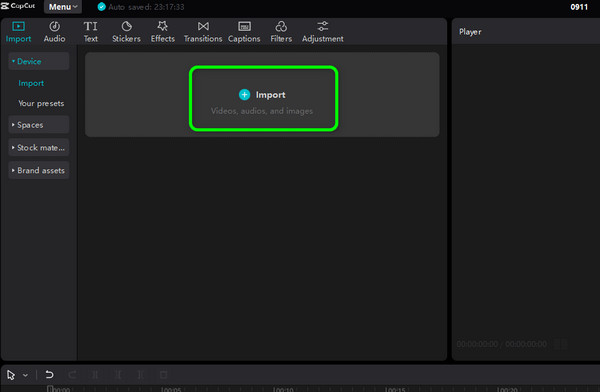The image size is (600, 392).
Task: Open the Audio tab
Action: pyautogui.click(x=54, y=32)
